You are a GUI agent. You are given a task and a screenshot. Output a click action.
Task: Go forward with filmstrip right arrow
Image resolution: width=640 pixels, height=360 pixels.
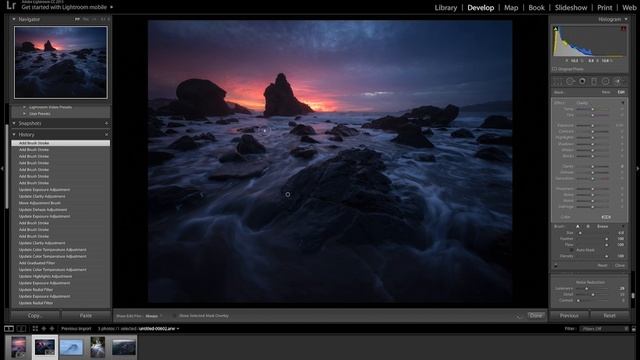point(52,329)
